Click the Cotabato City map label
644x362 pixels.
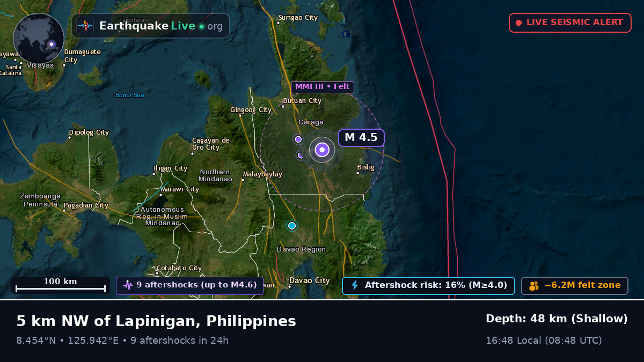pyautogui.click(x=179, y=268)
